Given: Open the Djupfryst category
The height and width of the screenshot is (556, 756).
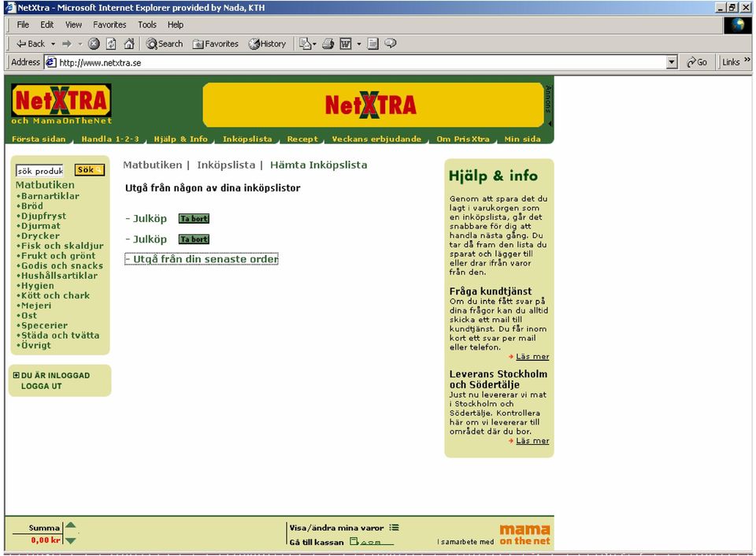Looking at the screenshot, I should 43,216.
